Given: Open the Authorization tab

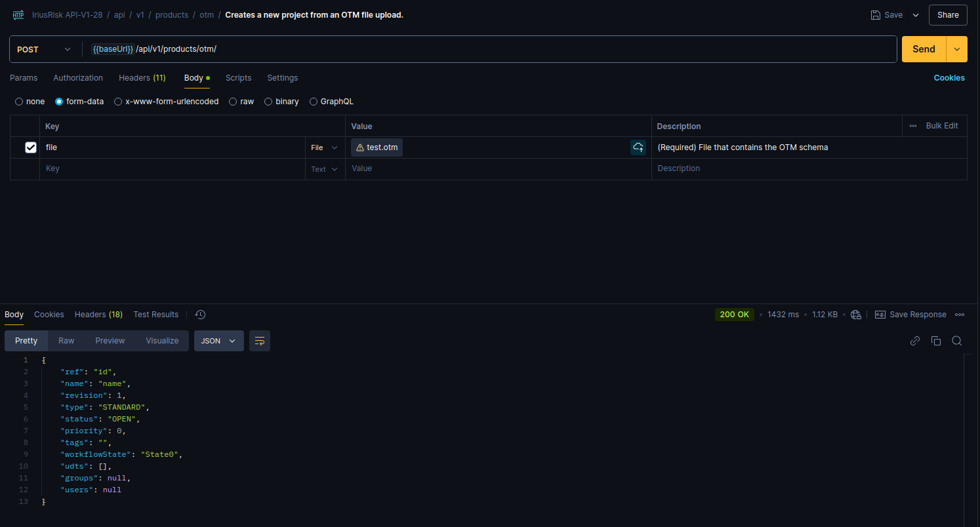Looking at the screenshot, I should [78, 78].
